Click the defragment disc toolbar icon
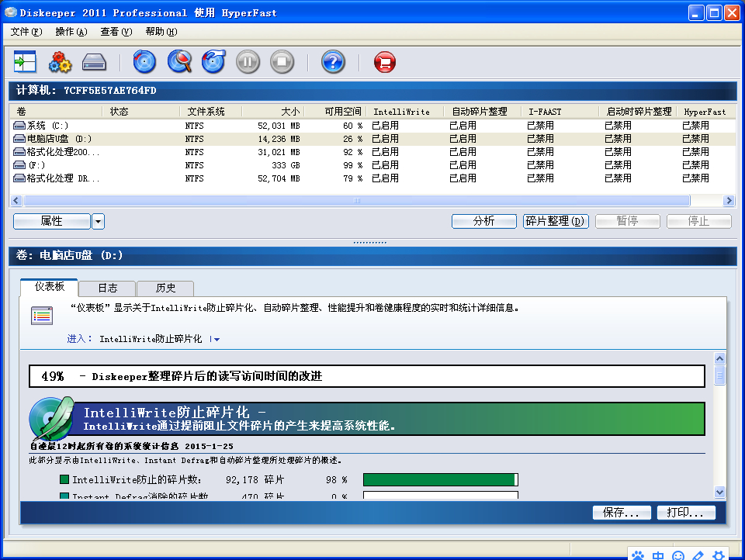 (x=144, y=62)
